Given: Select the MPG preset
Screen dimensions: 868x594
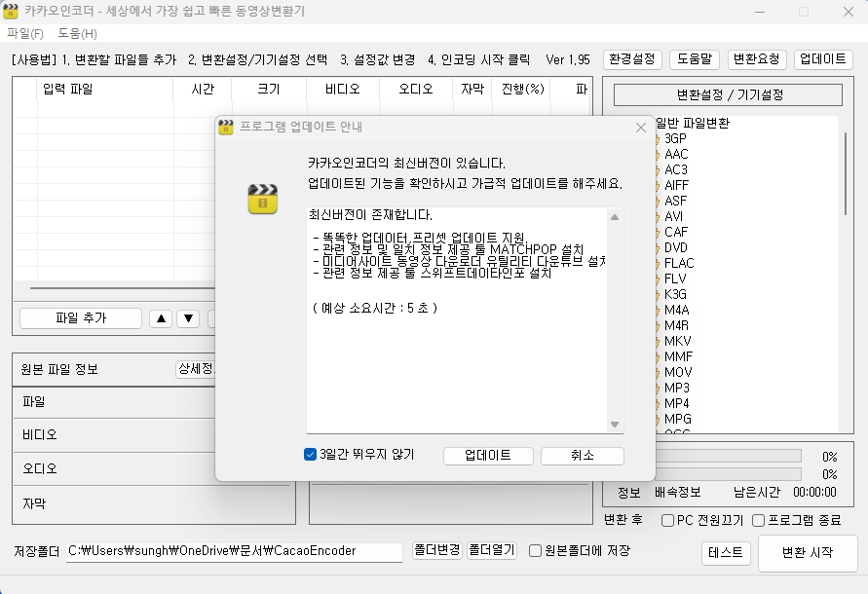Looking at the screenshot, I should 678,419.
